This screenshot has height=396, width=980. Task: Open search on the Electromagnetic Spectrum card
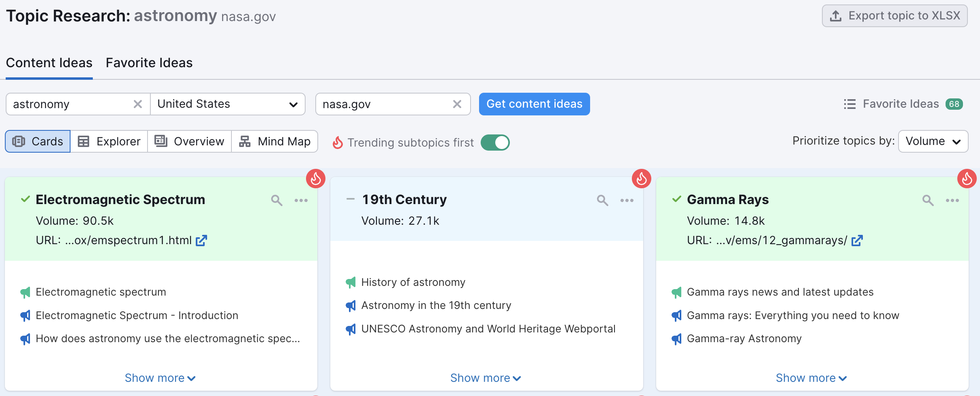(x=277, y=200)
